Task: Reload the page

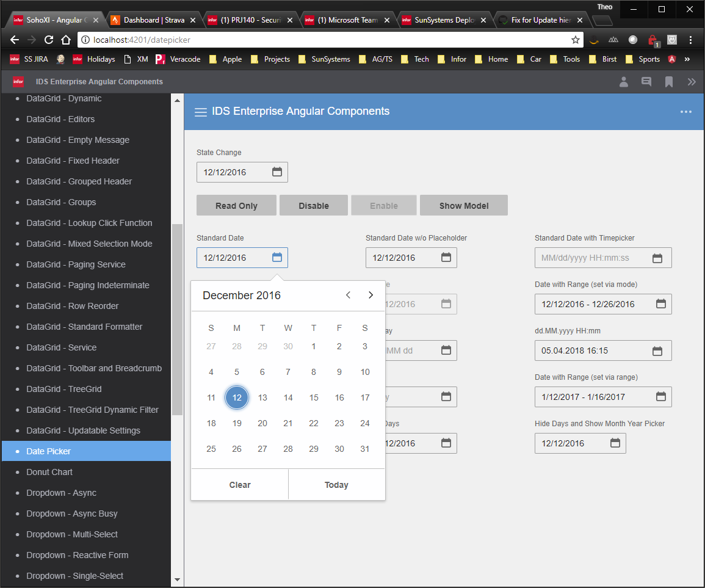Action: tap(49, 40)
